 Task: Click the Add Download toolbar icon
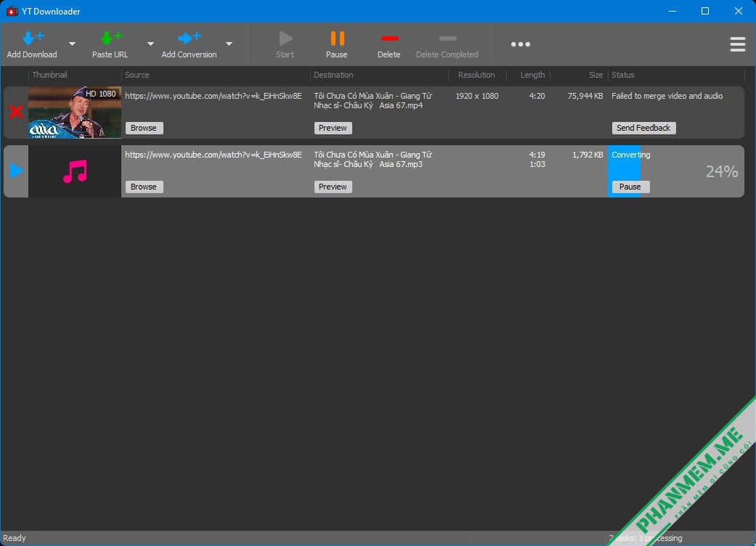(x=33, y=38)
